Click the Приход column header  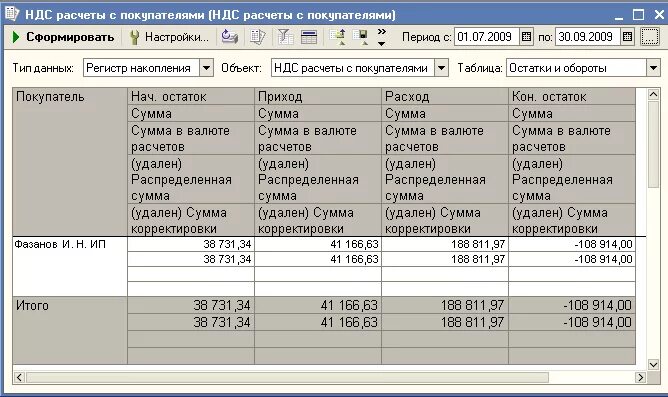pos(318,97)
